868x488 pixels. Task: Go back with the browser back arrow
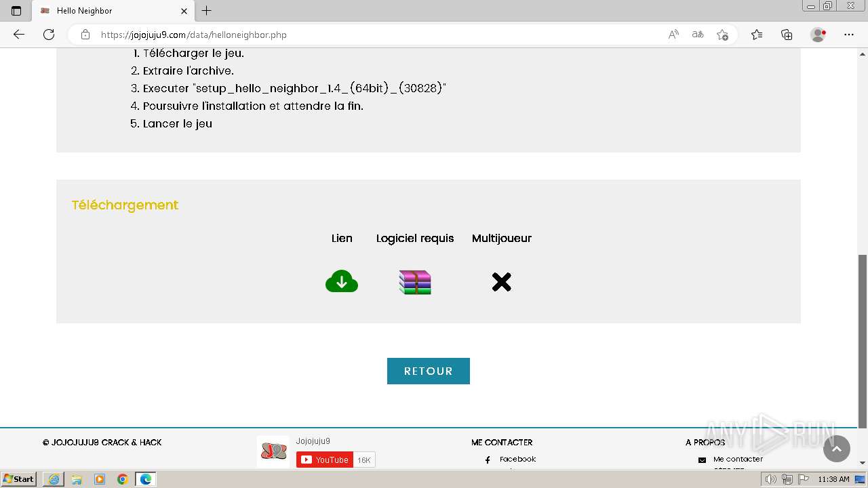coord(19,35)
